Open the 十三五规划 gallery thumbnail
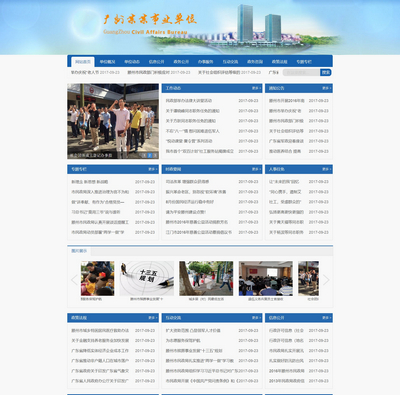Image resolution: width=400 pixels, height=395 pixels. click(147, 278)
